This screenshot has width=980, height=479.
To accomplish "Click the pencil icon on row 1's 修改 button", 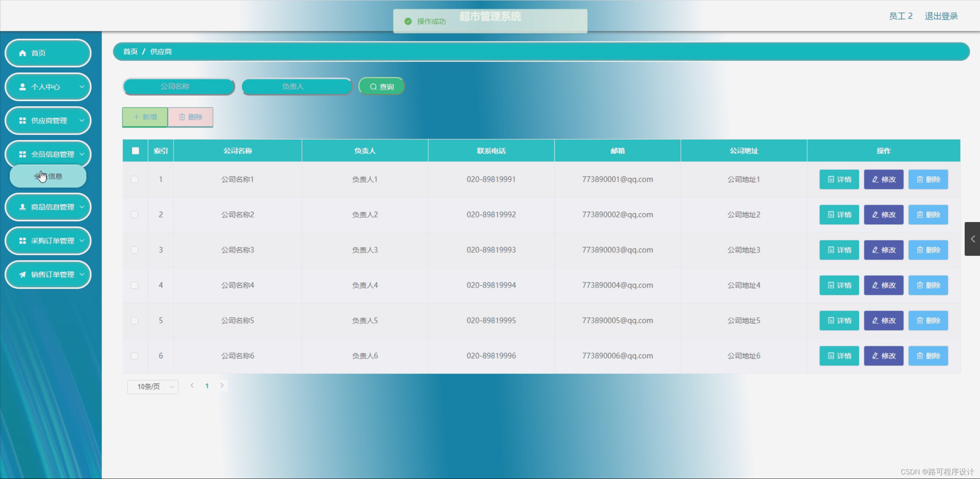I will [875, 179].
